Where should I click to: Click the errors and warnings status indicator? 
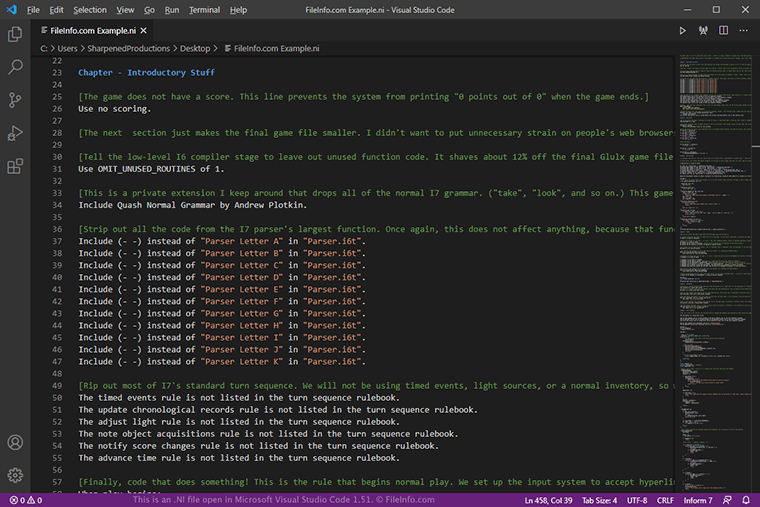(x=27, y=499)
